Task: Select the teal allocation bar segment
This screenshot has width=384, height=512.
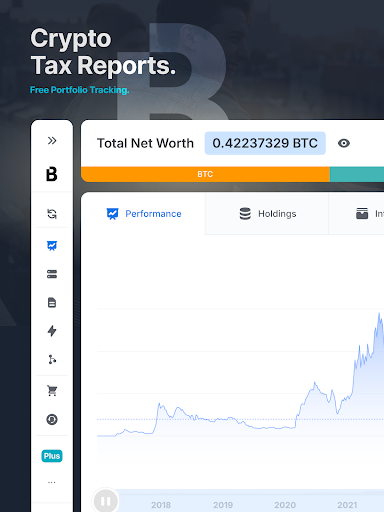Action: tap(357, 174)
